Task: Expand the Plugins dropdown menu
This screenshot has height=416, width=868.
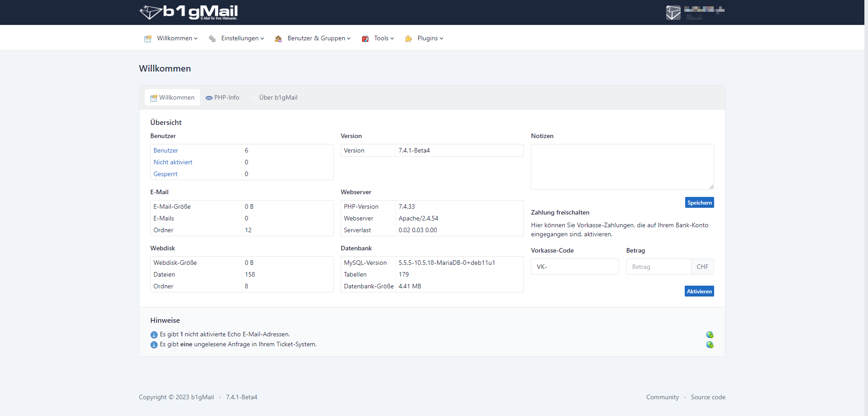Action: [430, 38]
